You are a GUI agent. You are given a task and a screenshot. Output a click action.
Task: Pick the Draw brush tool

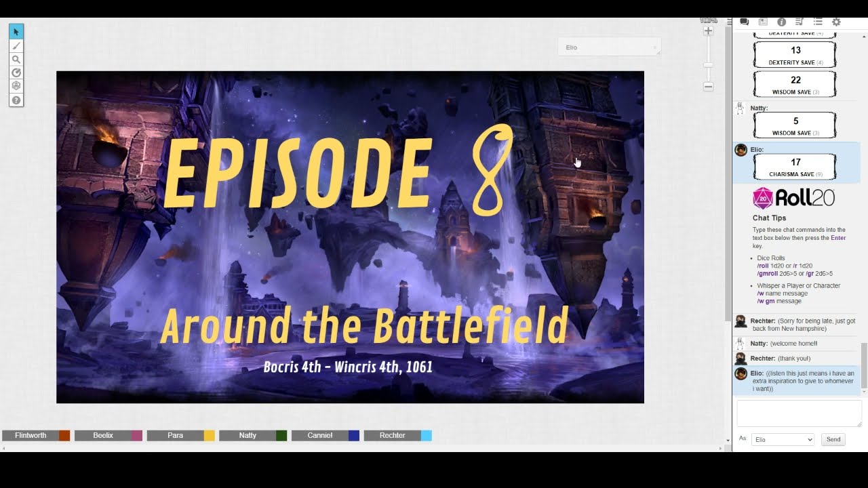pyautogui.click(x=16, y=45)
